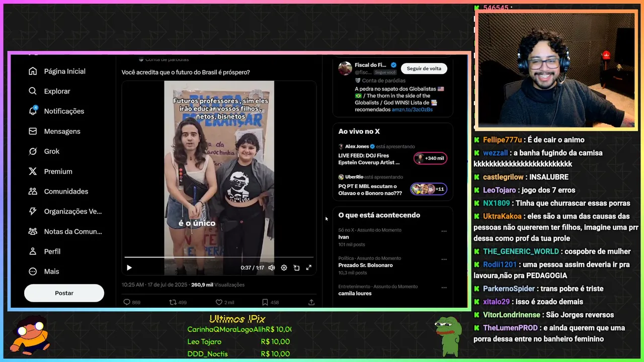The width and height of the screenshot is (644, 362).
Task: Open the Notas da Comunidade icon
Action: click(x=33, y=231)
